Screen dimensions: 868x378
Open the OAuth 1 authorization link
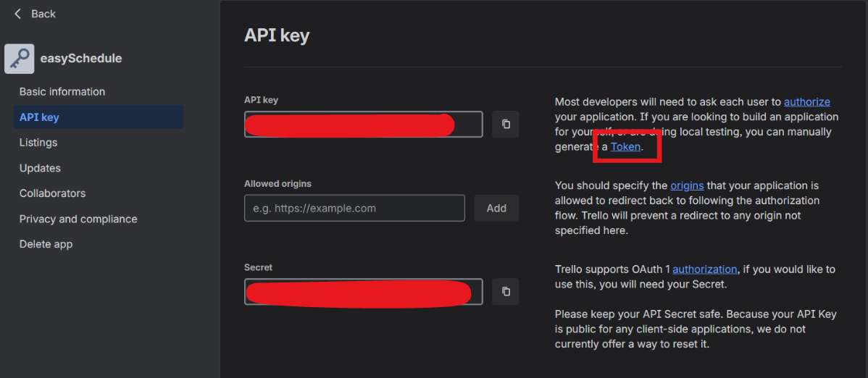[x=704, y=269]
